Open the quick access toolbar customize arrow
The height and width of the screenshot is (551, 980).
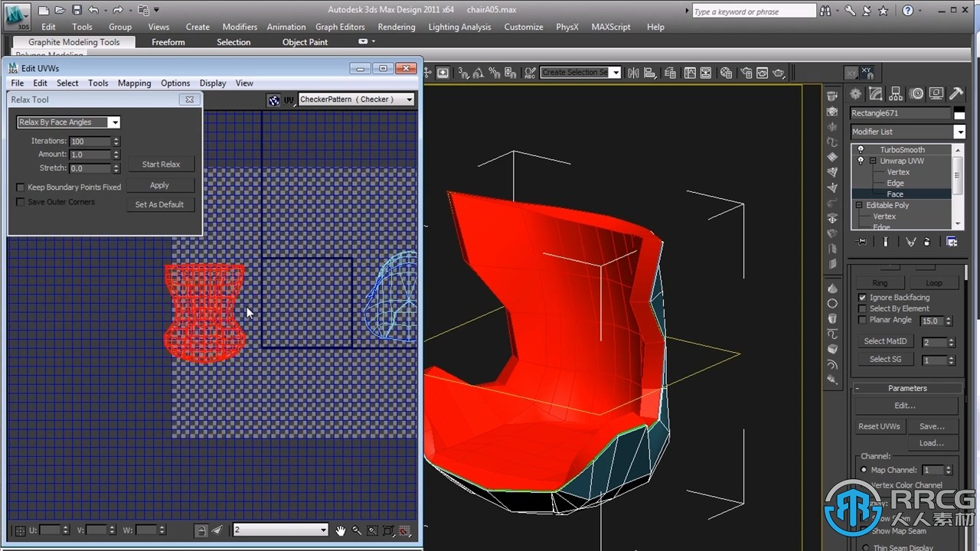pos(157,10)
